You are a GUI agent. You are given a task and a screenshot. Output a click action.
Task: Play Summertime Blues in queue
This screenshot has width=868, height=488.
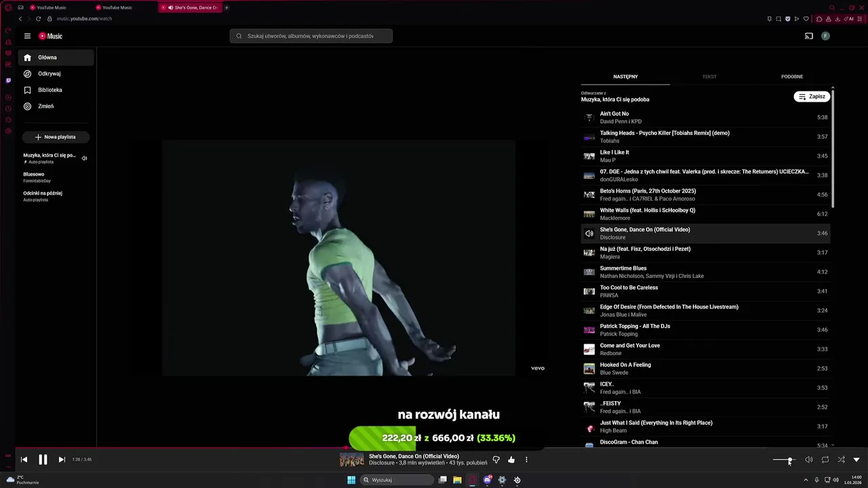point(705,272)
